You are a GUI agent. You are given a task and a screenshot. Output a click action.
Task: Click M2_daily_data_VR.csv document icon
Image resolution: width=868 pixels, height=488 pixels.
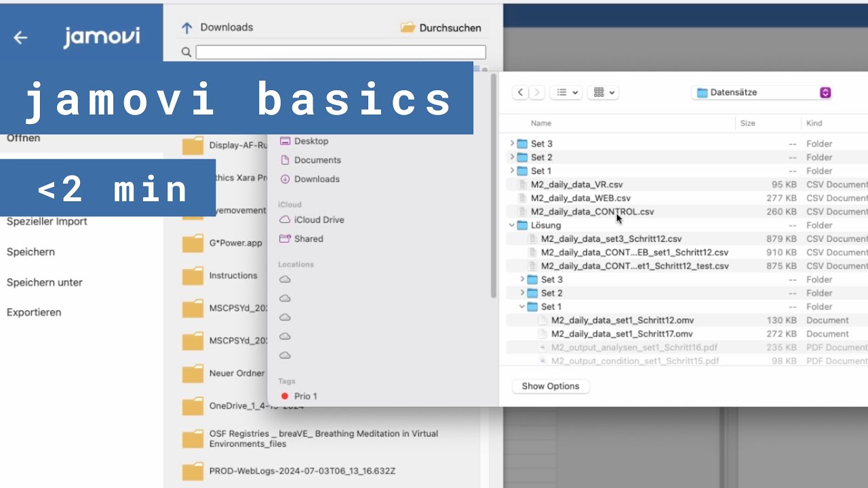522,184
